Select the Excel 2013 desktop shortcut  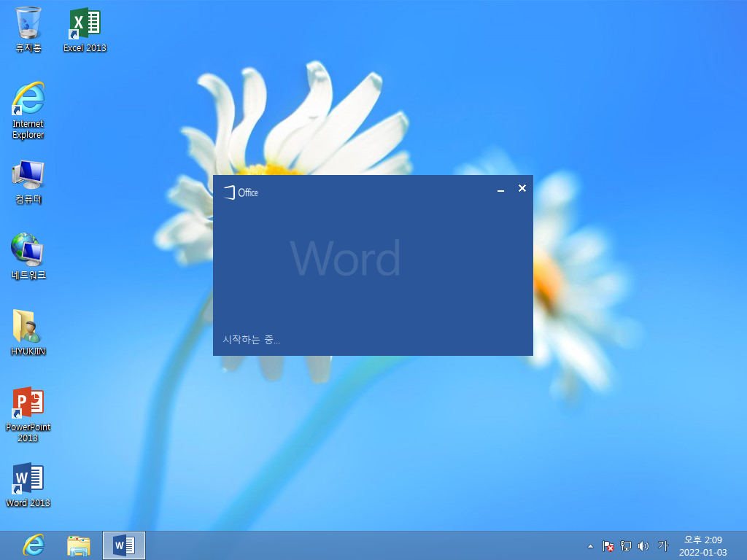85,29
